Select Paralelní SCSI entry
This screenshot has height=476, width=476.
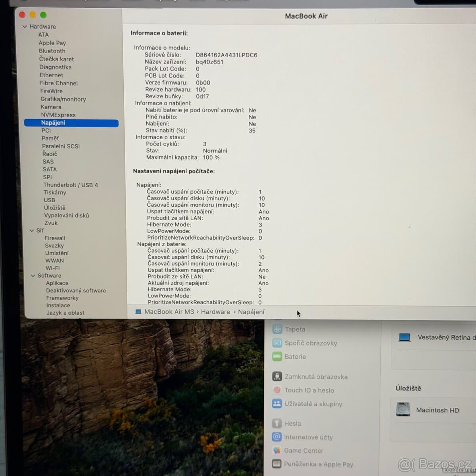pos(61,146)
